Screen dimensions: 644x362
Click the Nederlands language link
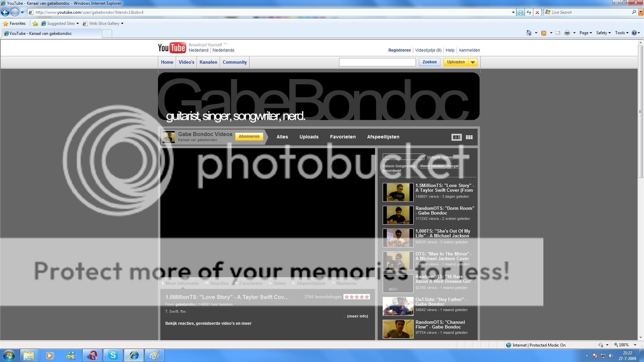(x=223, y=50)
